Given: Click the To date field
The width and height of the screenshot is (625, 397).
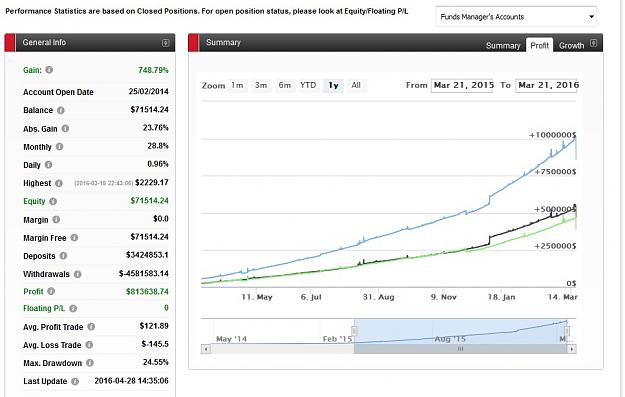Looking at the screenshot, I should (546, 85).
